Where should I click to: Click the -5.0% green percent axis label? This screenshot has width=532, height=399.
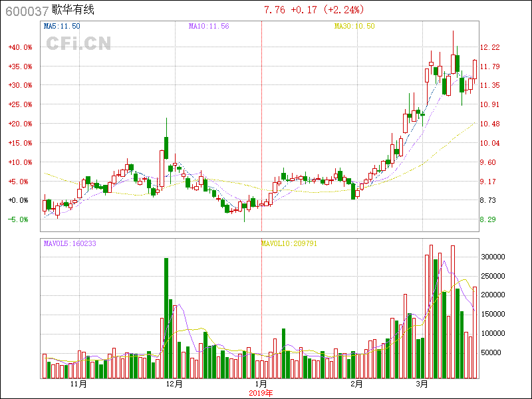click(x=18, y=219)
